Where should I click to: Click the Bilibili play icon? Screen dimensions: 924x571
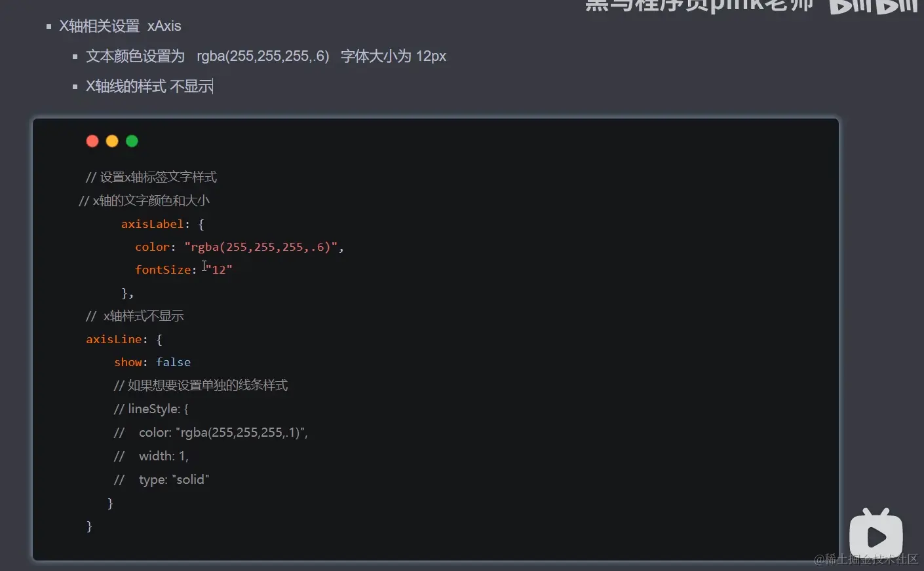(876, 534)
